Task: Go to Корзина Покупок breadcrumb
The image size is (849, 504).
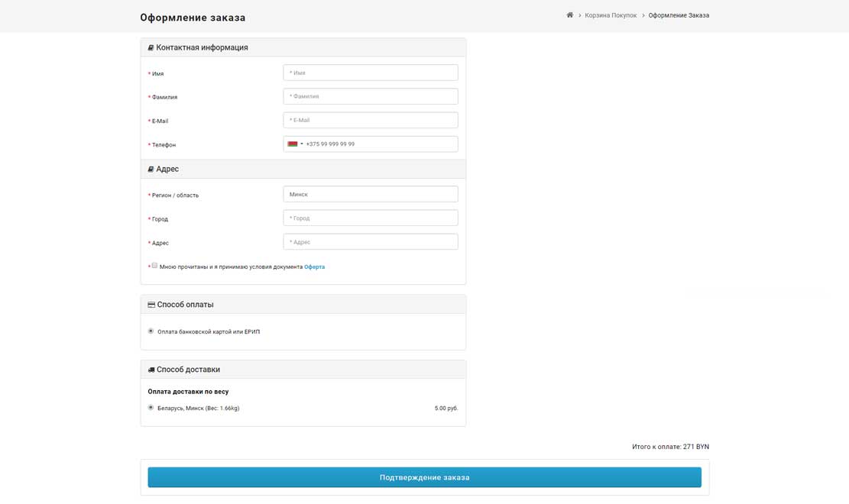Action: click(610, 15)
